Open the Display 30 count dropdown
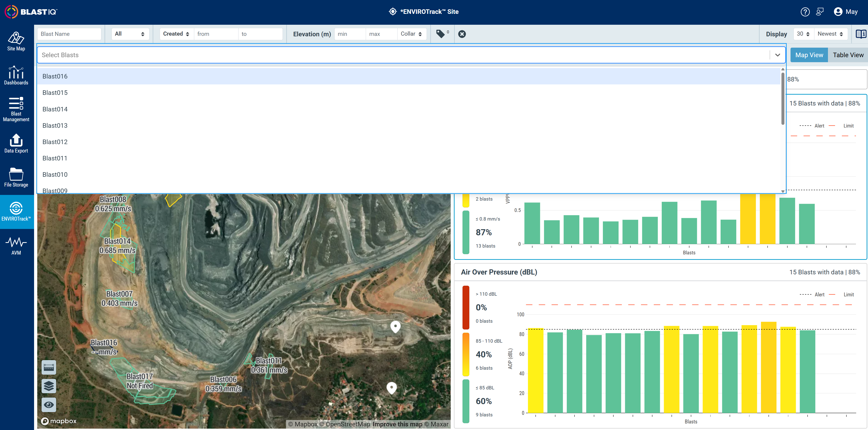868x430 pixels. (x=803, y=34)
